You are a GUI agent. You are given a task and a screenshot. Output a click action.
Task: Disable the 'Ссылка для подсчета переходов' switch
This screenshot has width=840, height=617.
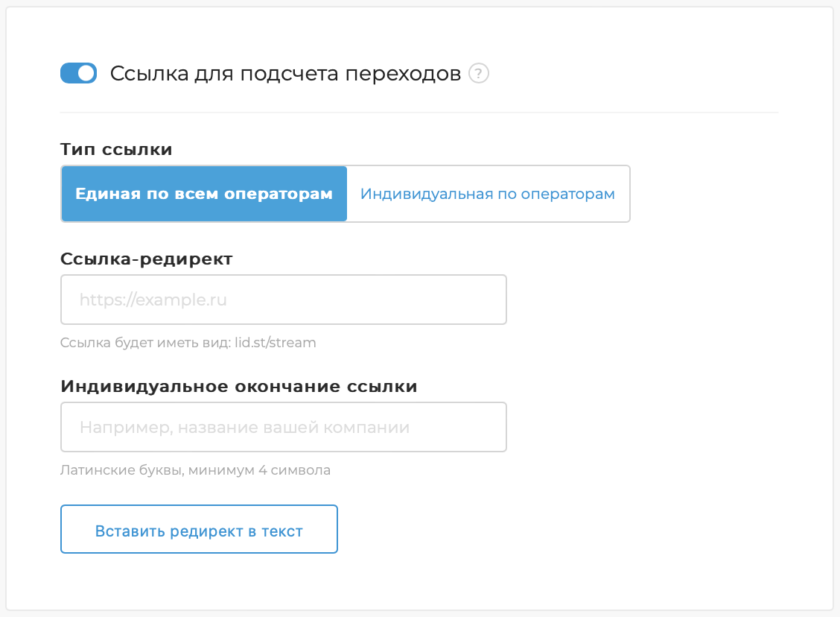(78, 73)
